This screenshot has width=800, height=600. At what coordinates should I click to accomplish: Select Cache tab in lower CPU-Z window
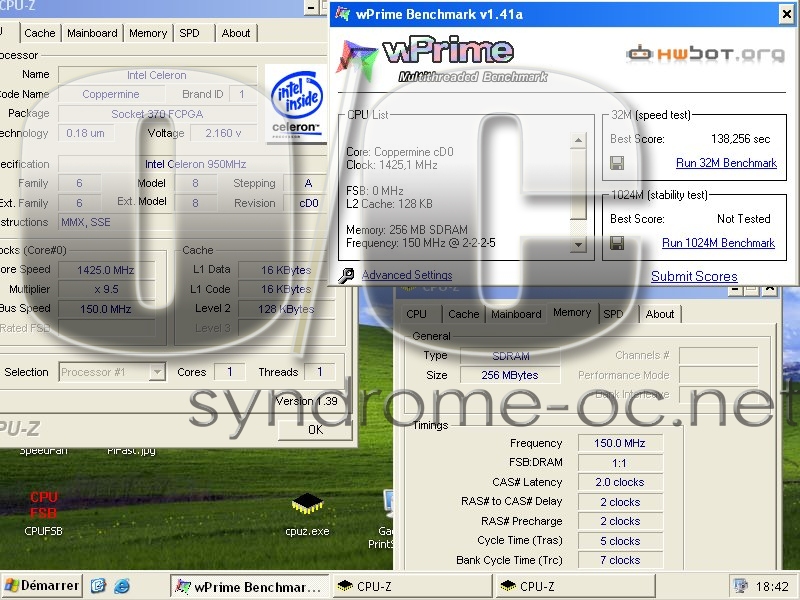[463, 314]
